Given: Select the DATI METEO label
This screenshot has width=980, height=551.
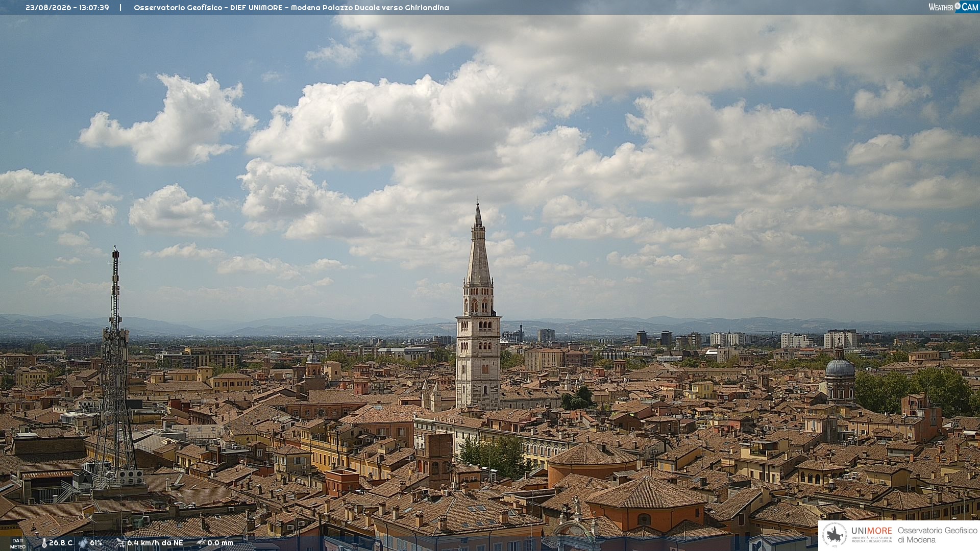Looking at the screenshot, I should tap(18, 543).
